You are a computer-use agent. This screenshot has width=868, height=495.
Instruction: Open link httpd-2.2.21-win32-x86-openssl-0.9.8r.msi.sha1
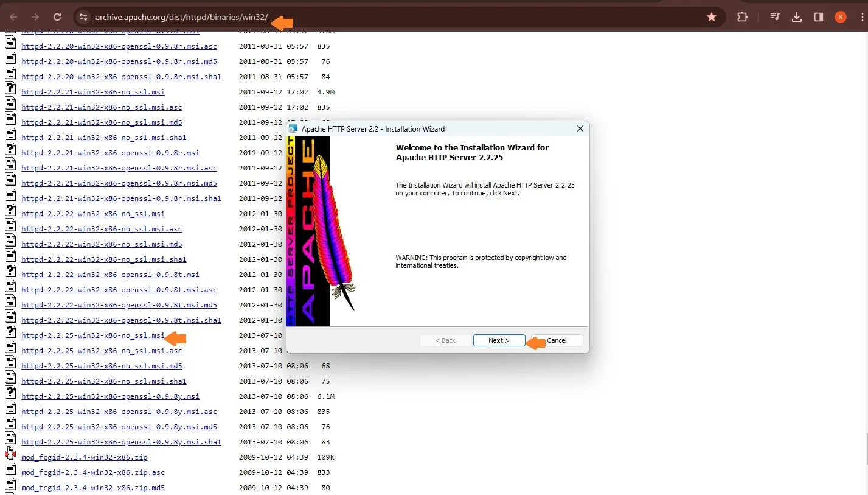[121, 198]
